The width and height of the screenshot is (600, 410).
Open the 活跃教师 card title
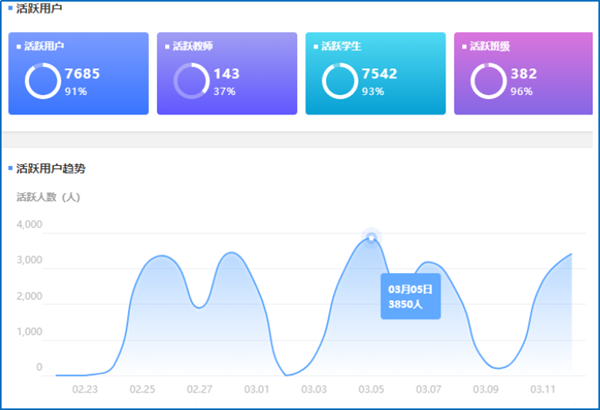(192, 46)
